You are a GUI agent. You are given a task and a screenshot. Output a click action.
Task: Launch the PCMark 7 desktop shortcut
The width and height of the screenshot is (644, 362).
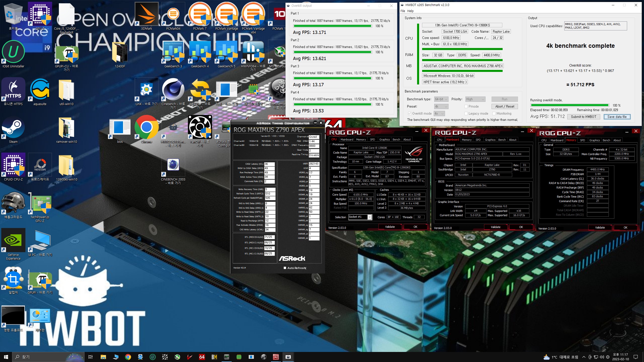tap(200, 16)
